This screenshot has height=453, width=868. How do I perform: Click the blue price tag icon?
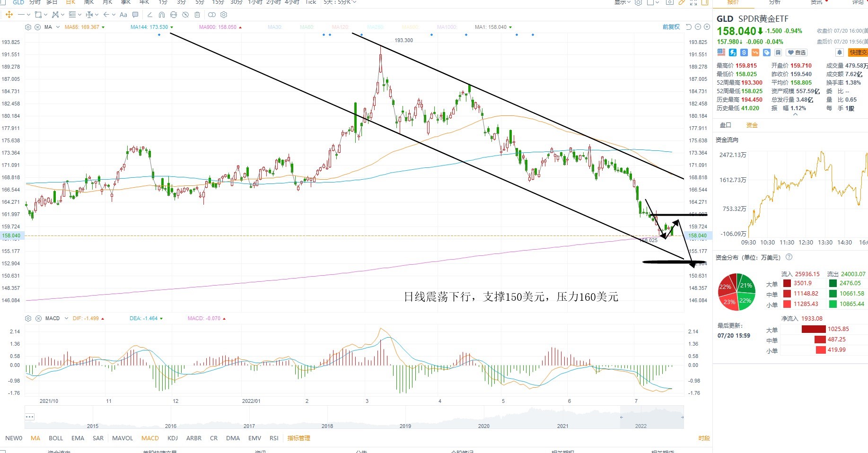pyautogui.click(x=767, y=52)
